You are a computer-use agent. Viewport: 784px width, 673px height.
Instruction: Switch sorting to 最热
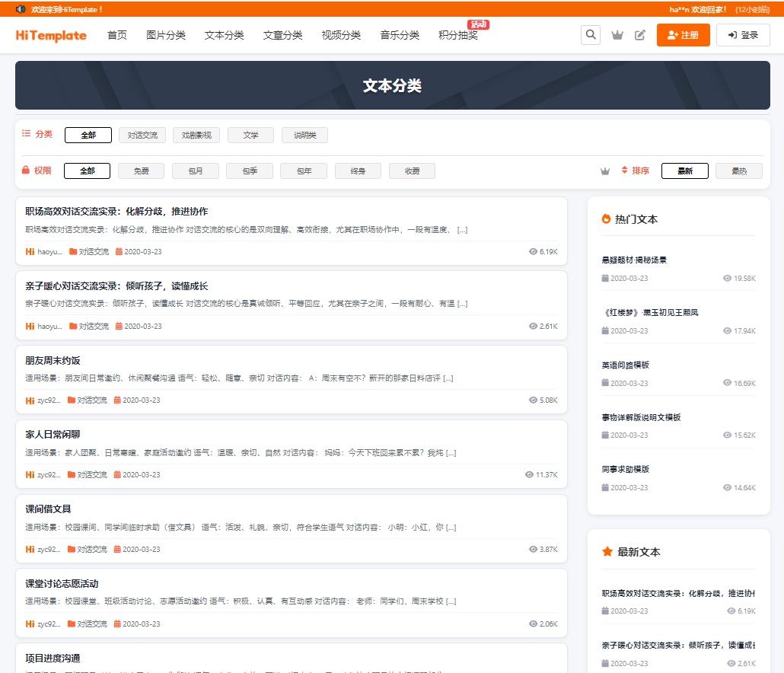[x=738, y=171]
